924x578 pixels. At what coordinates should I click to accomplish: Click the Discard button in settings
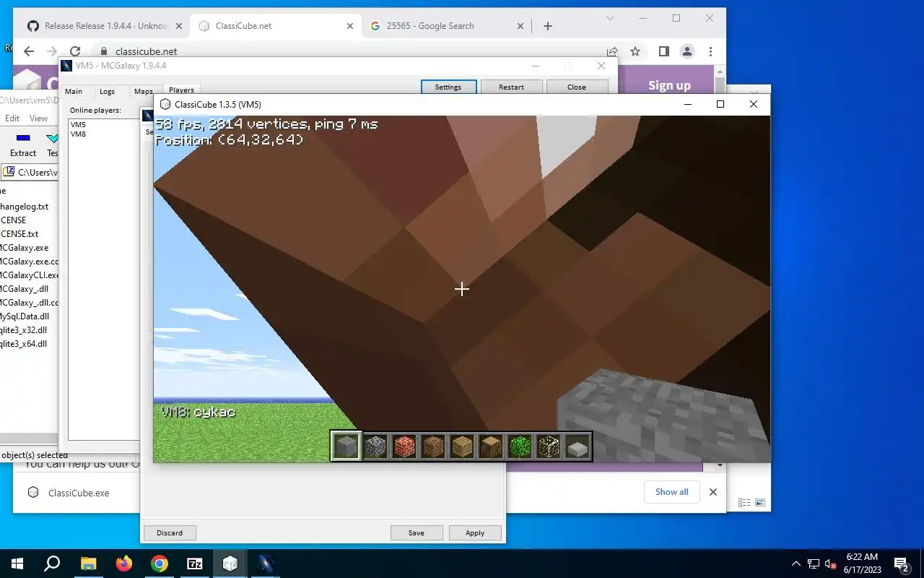coord(170,532)
